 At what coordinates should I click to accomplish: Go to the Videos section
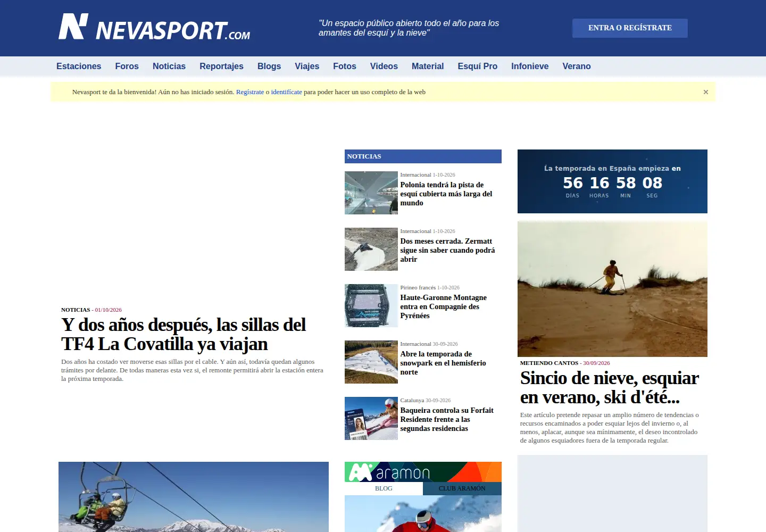pyautogui.click(x=384, y=66)
